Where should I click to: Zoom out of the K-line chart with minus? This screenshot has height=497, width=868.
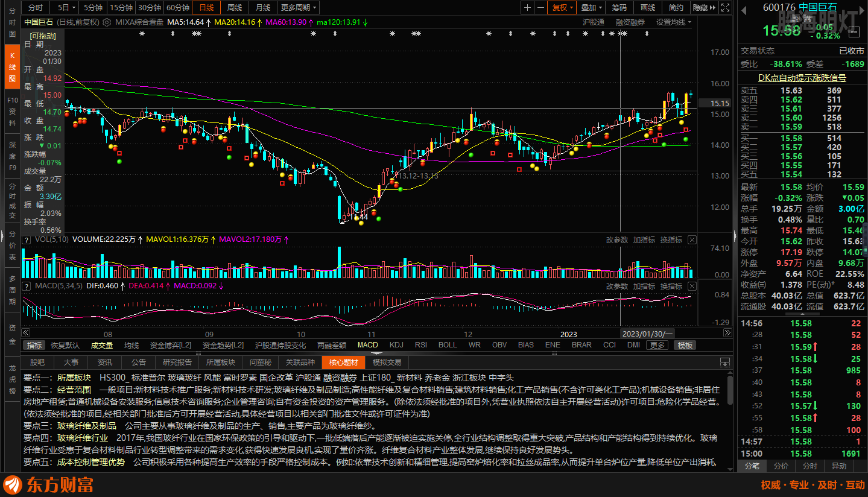[540, 8]
